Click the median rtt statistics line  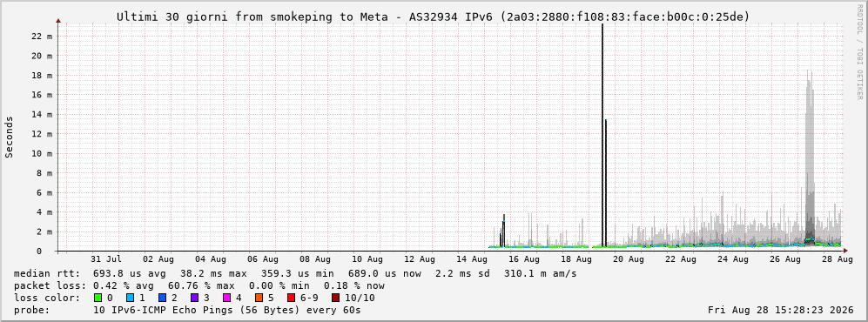[295, 274]
